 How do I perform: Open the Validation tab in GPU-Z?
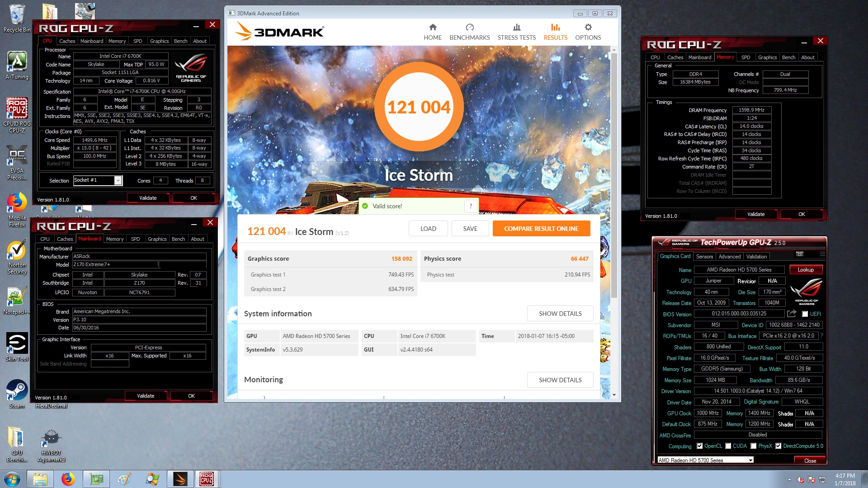click(x=756, y=256)
